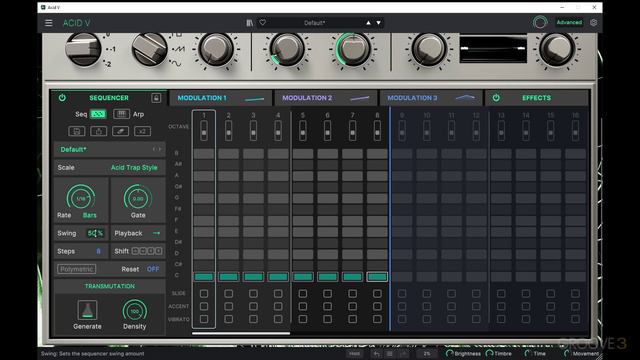Open the sequencer preset name Default*
Screen dimensions: 640x360
pos(73,149)
